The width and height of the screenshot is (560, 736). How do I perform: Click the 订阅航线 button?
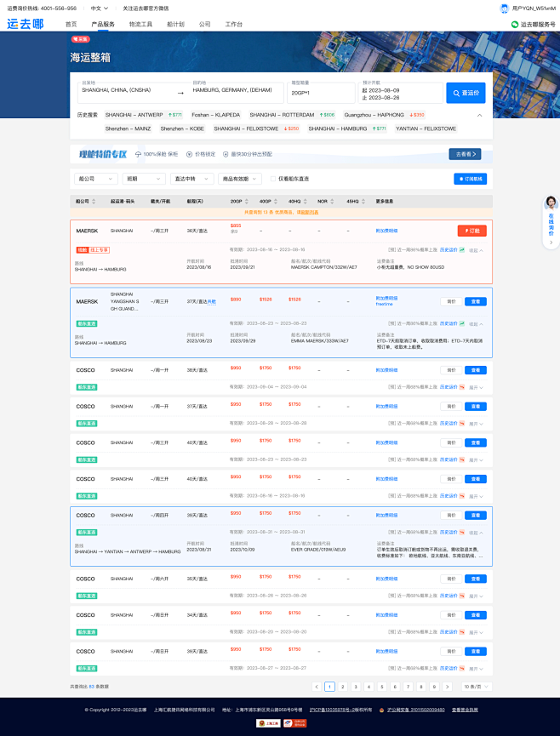[470, 179]
